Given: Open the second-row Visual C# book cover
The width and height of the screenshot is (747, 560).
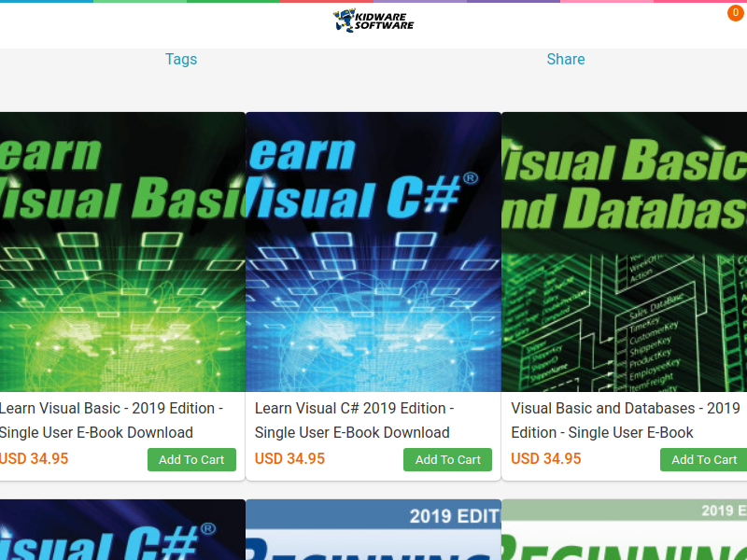Looking at the screenshot, I should [122, 529].
